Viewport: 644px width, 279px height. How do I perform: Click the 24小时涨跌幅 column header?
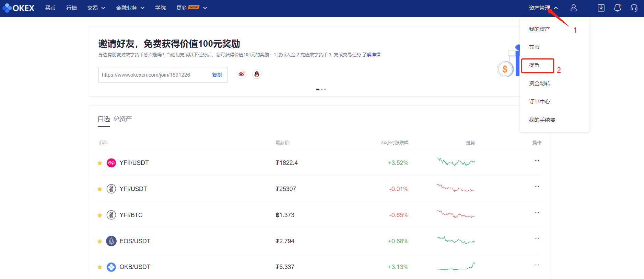(x=395, y=143)
